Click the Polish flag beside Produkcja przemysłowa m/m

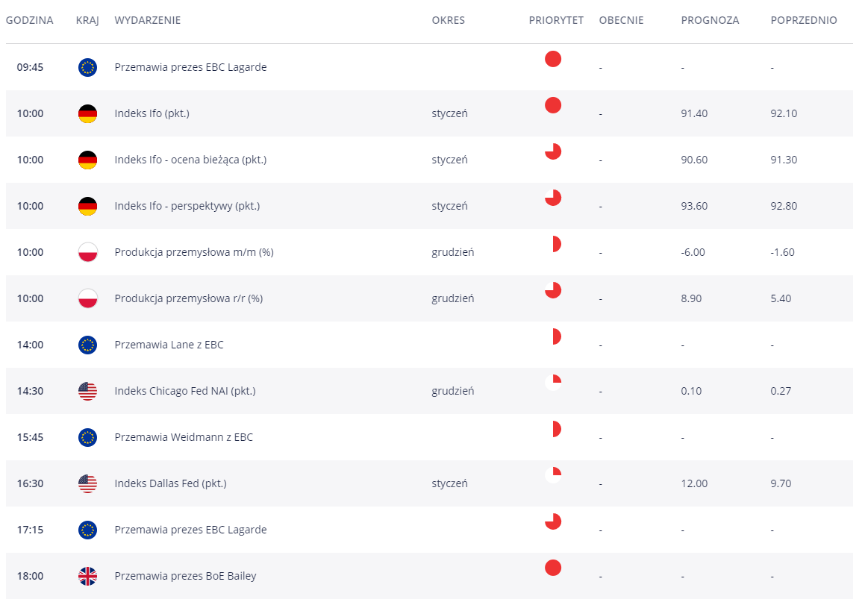(x=87, y=252)
